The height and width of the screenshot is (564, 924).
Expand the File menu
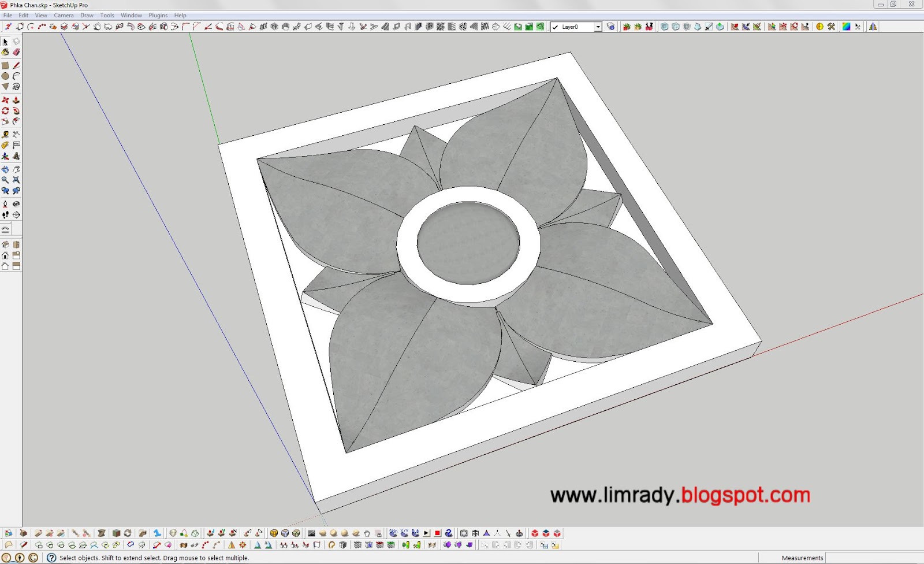coord(8,15)
